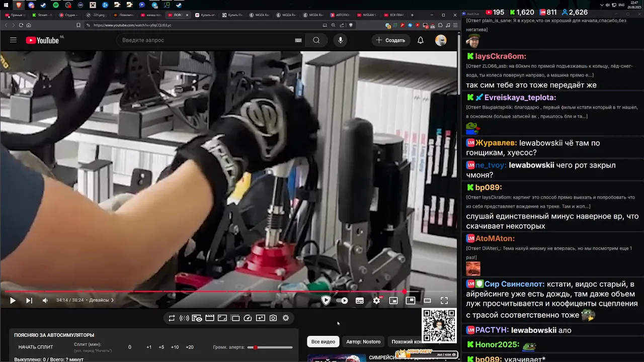Click username Evreiskaya_teplota in chat
Viewport: 644px width, 362px height.
(520, 98)
